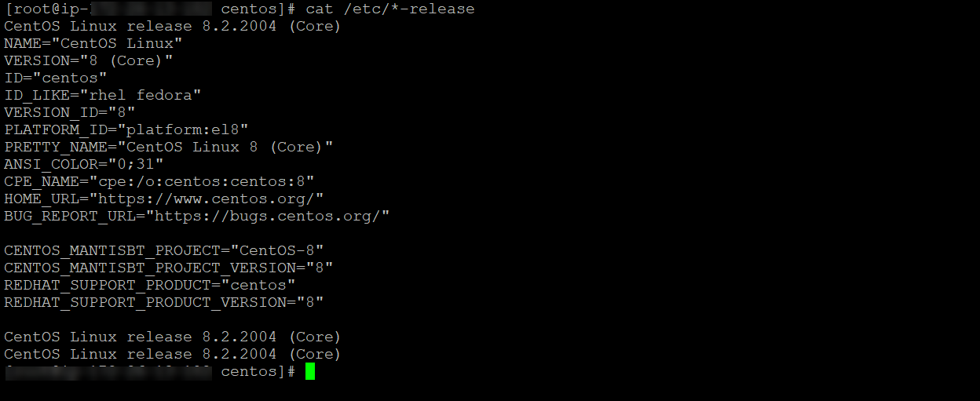
Task: Click the CENTOS_MANTISBT_PROJECT="CentOS-8" line
Action: [x=164, y=250]
